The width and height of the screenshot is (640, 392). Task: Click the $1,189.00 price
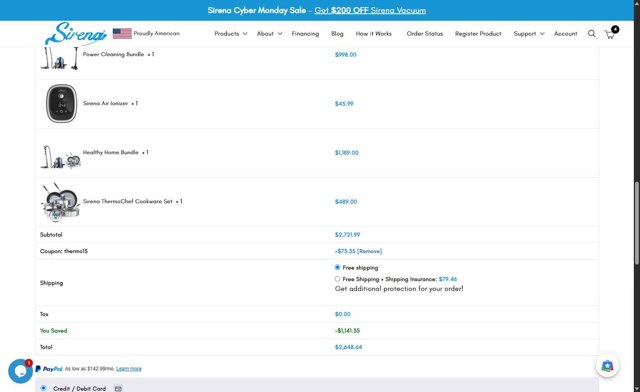pyautogui.click(x=347, y=153)
